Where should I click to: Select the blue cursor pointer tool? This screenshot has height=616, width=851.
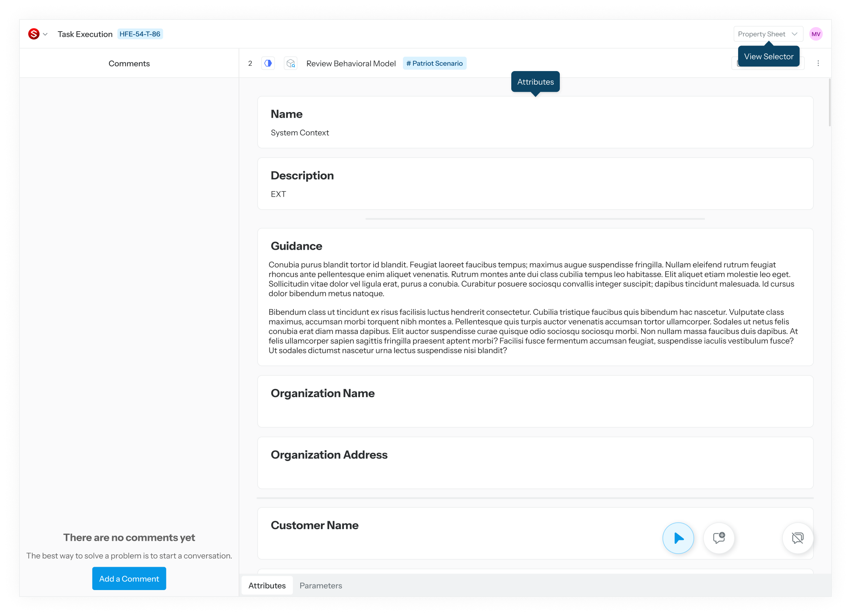click(678, 538)
